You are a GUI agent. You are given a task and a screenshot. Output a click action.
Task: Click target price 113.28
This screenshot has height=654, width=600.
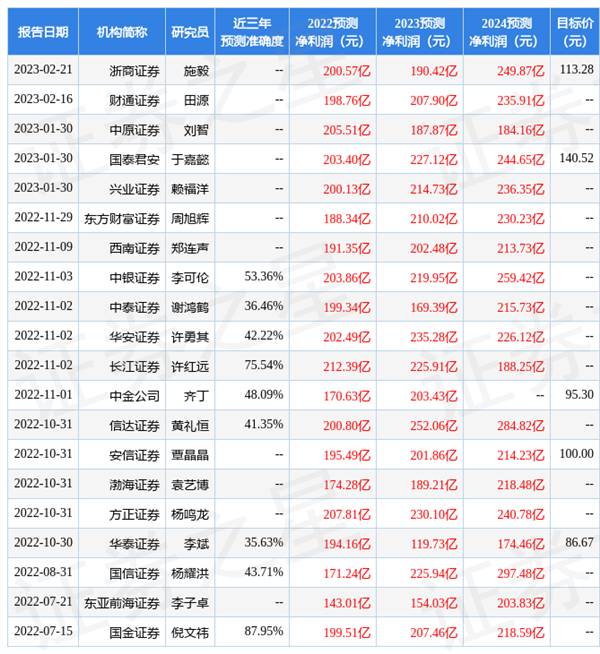576,69
